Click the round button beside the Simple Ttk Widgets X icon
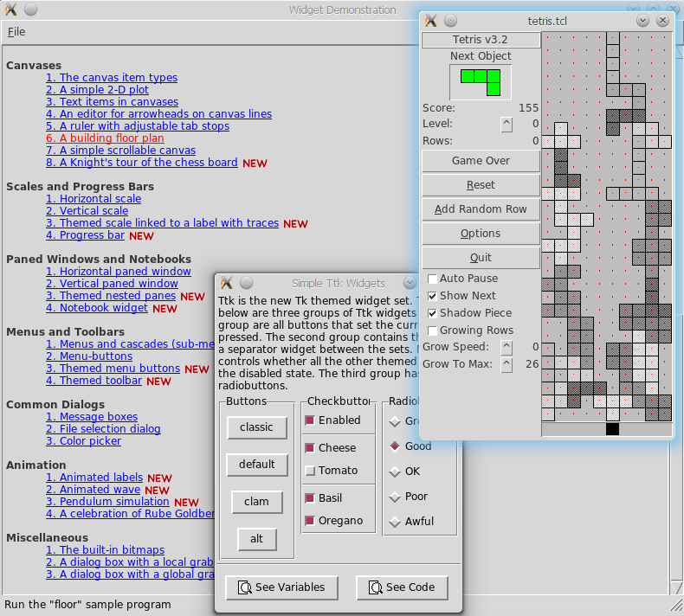Screen dimensions: 684x616 tap(247, 283)
